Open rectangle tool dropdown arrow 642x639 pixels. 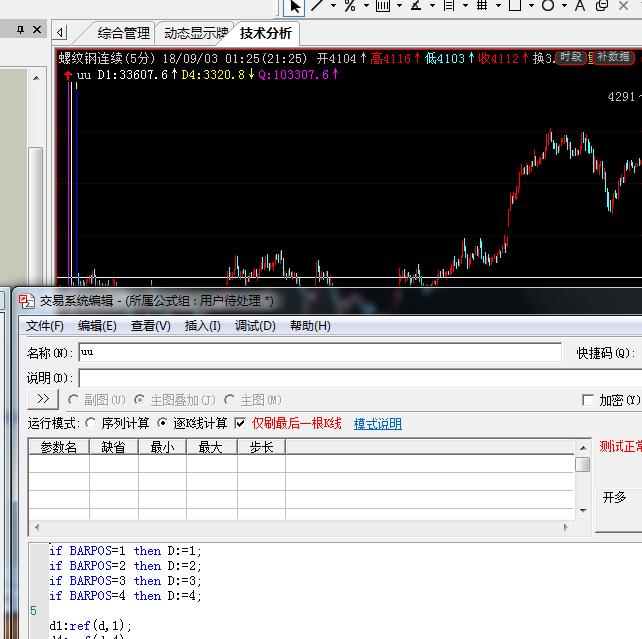pyautogui.click(x=531, y=6)
